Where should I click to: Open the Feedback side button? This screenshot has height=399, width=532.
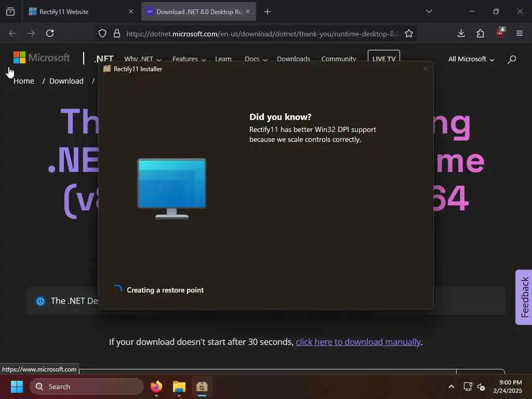[524, 297]
